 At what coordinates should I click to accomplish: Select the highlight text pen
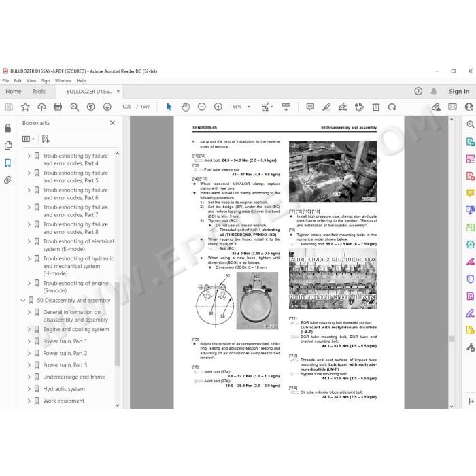click(x=326, y=107)
